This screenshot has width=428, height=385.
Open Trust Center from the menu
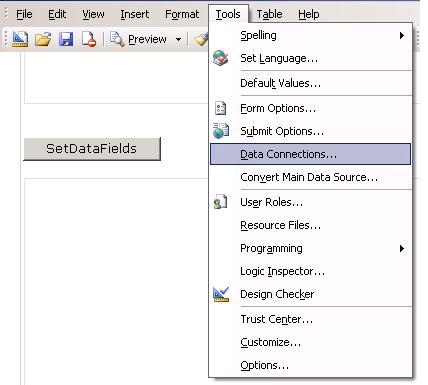[x=277, y=319]
